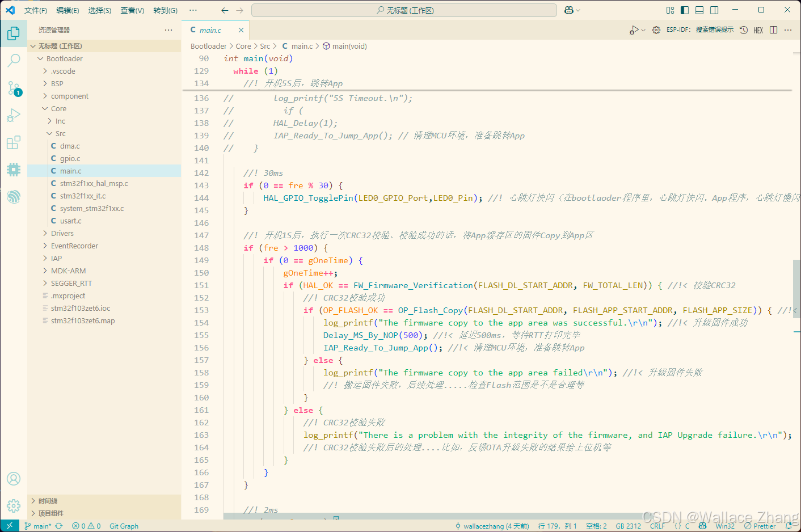Open the Search view in activity bar
This screenshot has height=532, width=801.
[x=14, y=60]
